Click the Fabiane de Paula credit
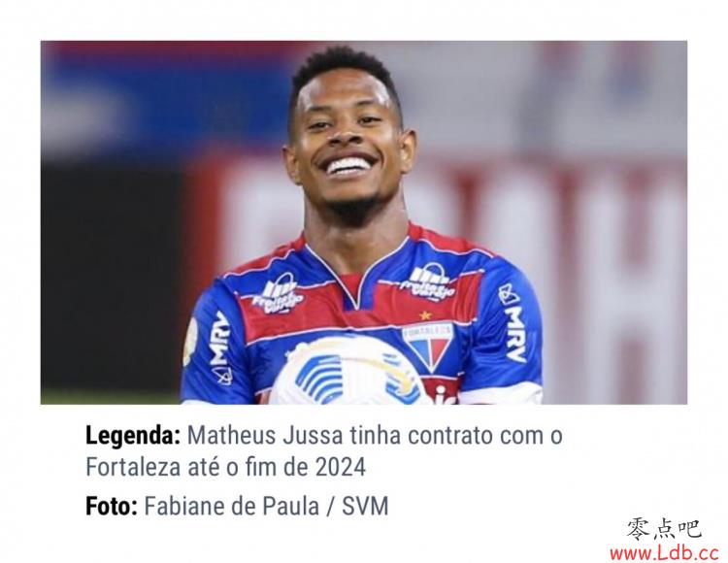The image size is (728, 563). point(232,506)
